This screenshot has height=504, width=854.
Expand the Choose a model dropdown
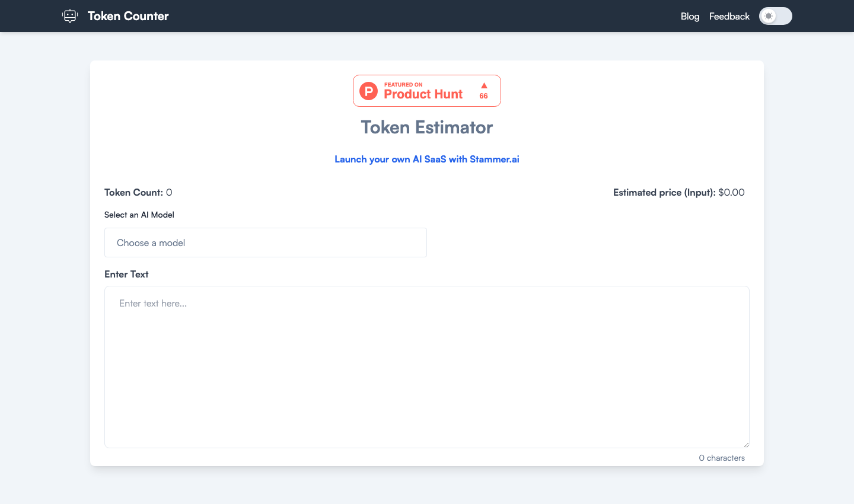(266, 243)
